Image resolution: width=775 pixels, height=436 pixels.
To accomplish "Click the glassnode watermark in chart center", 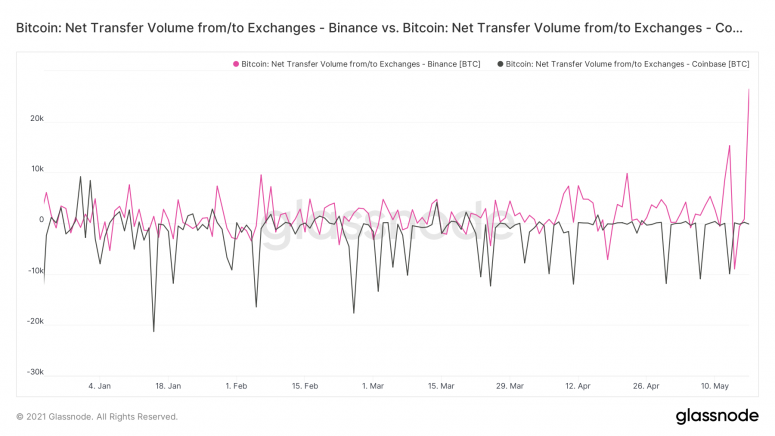I will pos(388,219).
